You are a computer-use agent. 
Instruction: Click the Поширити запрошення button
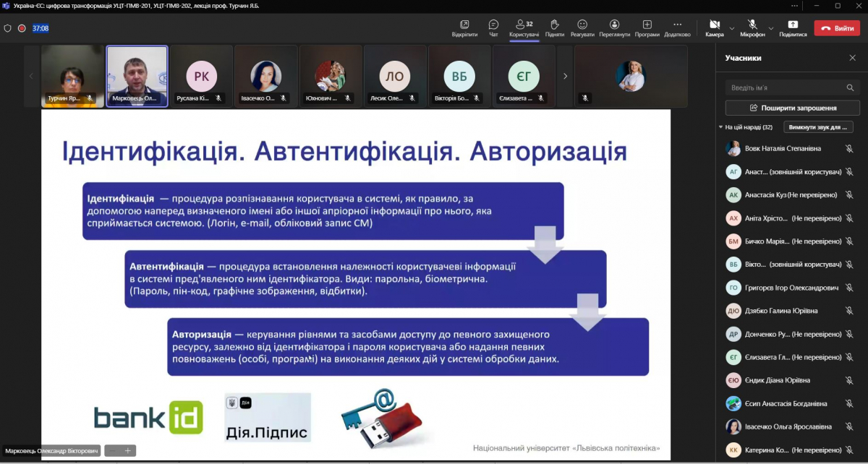pos(791,107)
